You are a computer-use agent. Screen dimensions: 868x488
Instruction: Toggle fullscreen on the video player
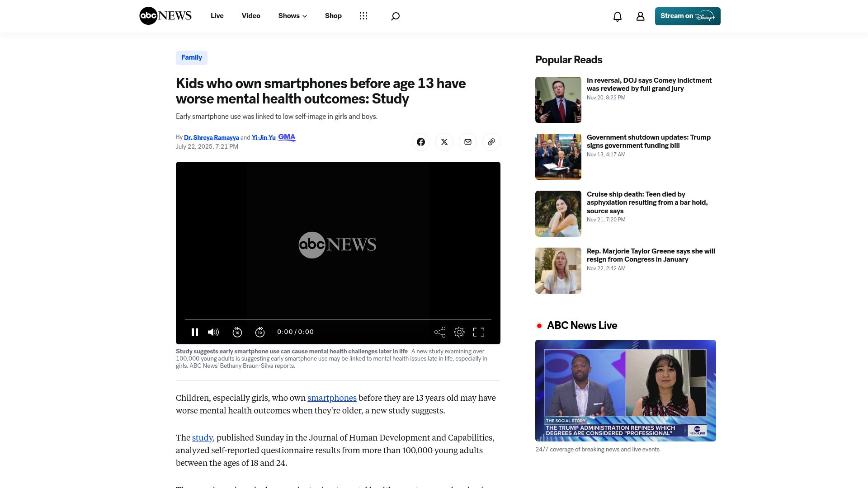pos(479,332)
